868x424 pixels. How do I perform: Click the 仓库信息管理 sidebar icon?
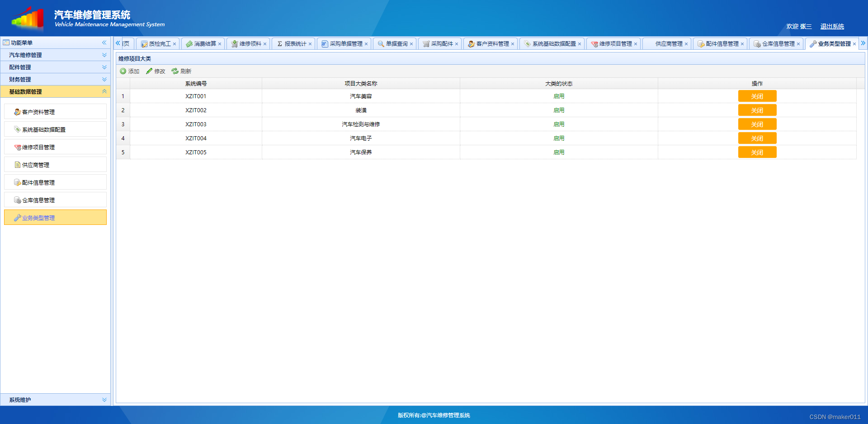point(17,200)
